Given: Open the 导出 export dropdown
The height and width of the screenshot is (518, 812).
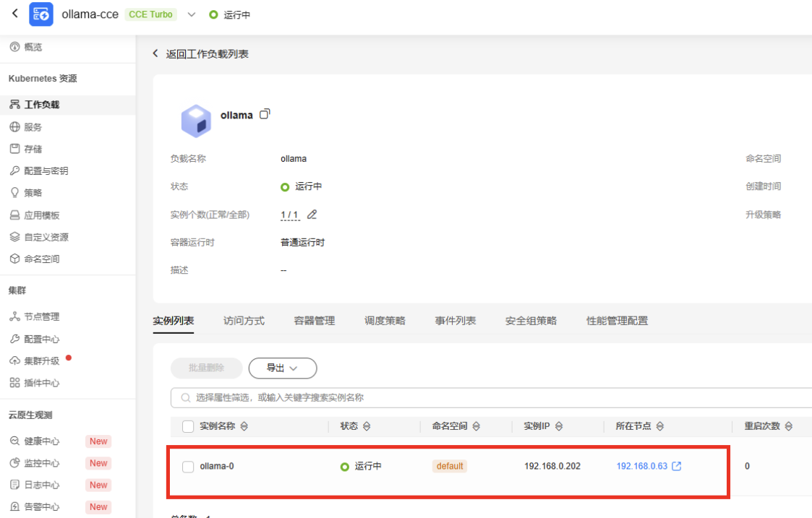Looking at the screenshot, I should click(x=283, y=368).
